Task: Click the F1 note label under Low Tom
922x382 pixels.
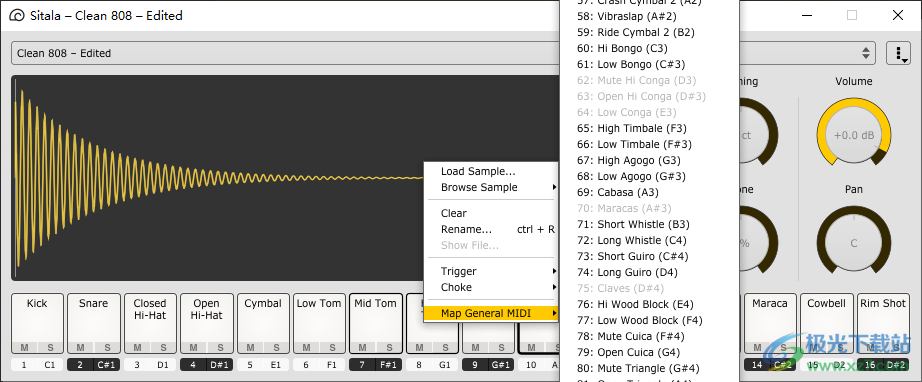Action: 332,365
